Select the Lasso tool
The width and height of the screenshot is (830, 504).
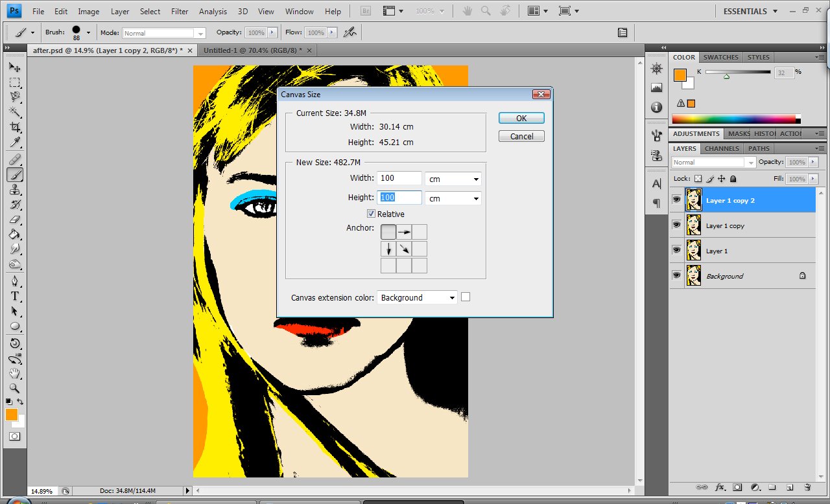coord(14,97)
